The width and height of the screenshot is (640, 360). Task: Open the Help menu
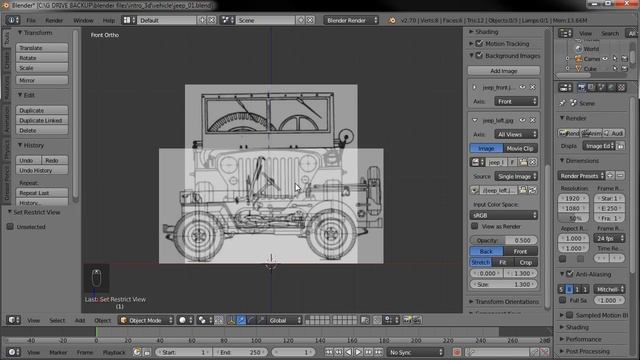(x=109, y=20)
